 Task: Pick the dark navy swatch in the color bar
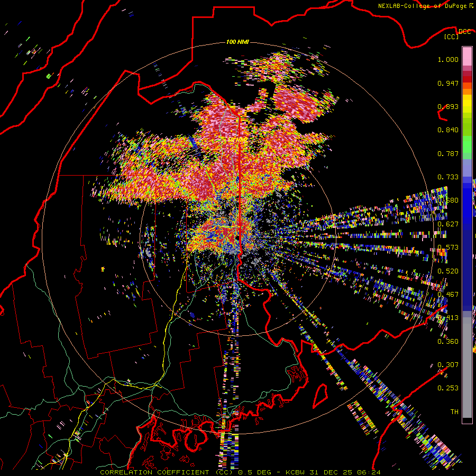[467, 267]
